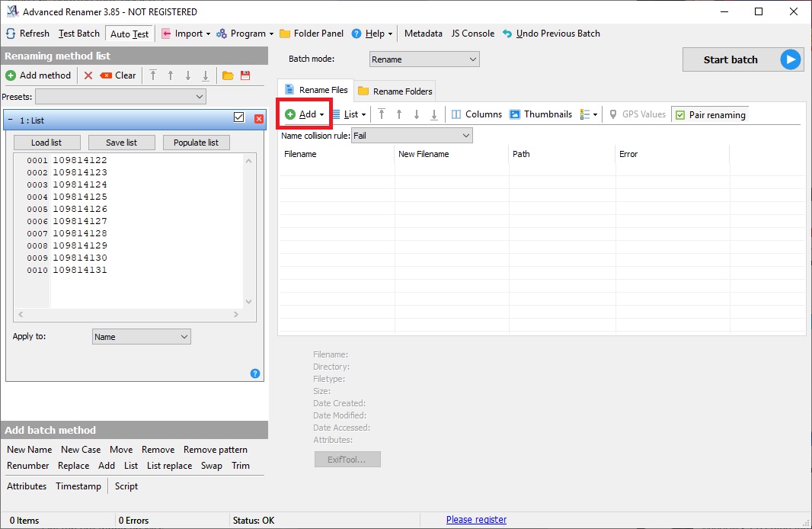Viewport: 812px width, 529px height.
Task: Click the Load list button
Action: 46,143
